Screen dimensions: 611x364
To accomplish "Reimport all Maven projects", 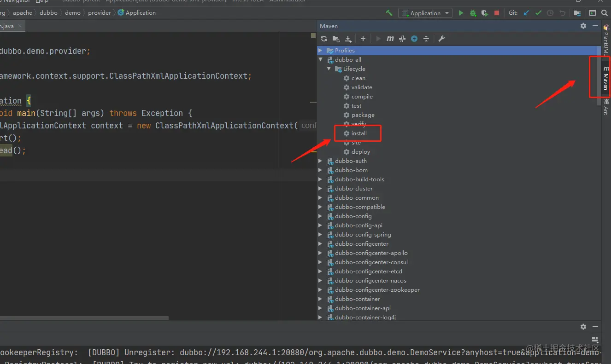I will click(x=324, y=39).
